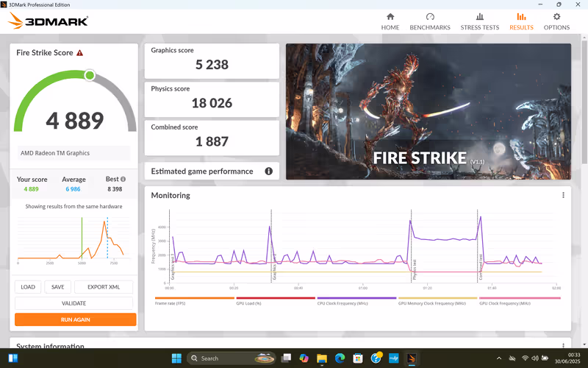Click the GPU Clock Frequency legend item
The height and width of the screenshot is (368, 588).
pyautogui.click(x=520, y=301)
